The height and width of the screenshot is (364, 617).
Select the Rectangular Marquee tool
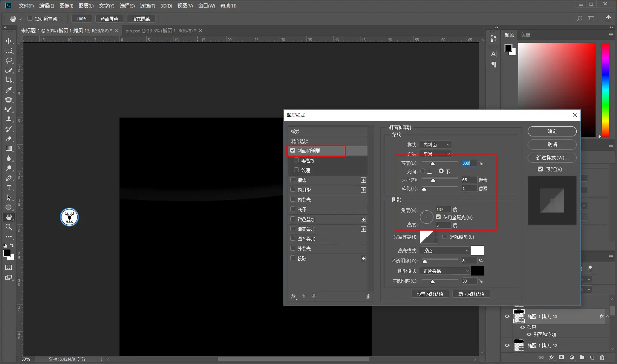[9, 50]
